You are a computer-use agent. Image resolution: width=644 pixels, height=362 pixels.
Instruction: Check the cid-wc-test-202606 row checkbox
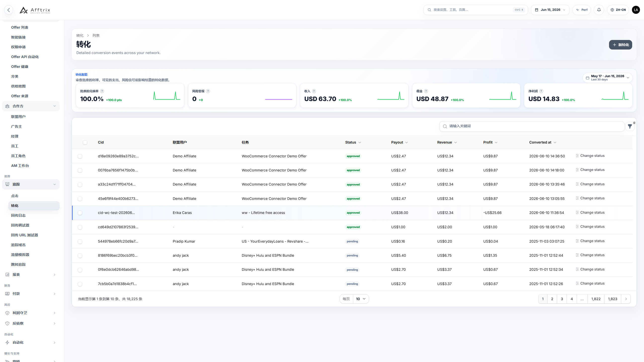point(80,213)
